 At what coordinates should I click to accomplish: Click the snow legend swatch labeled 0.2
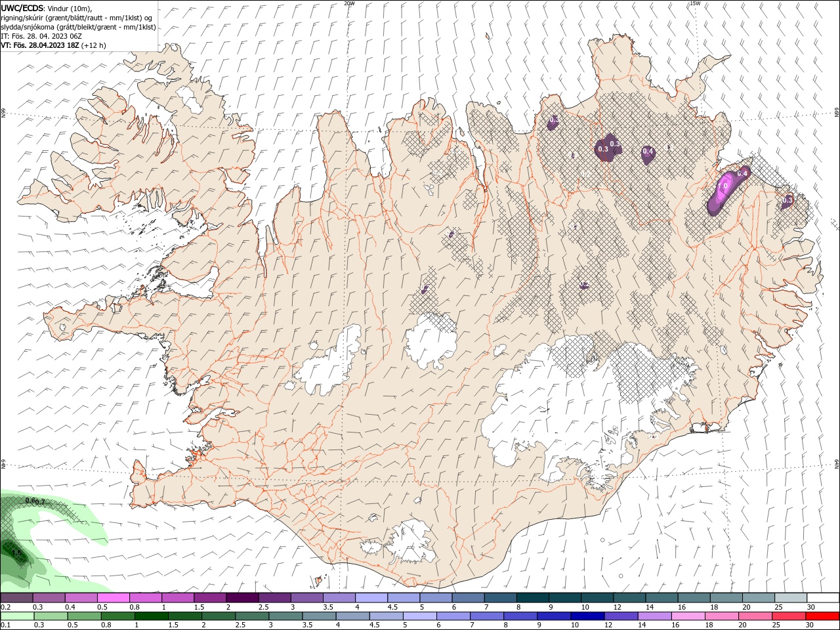16,598
